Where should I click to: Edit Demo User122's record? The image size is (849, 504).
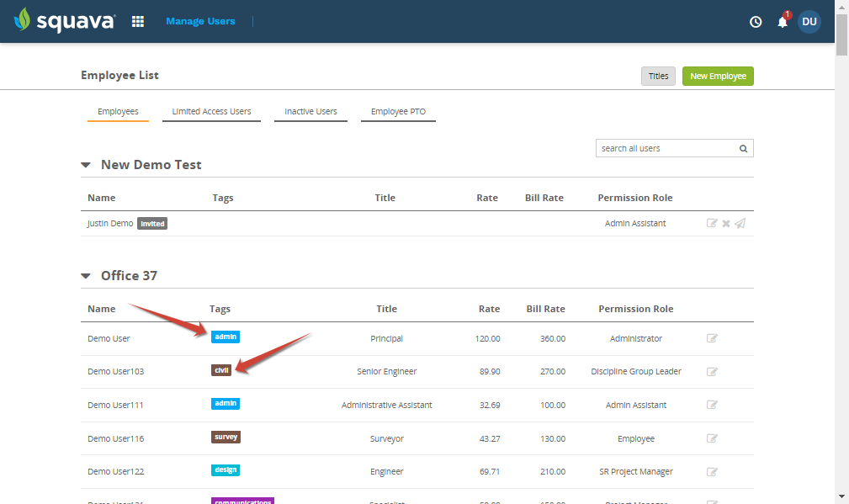click(712, 471)
